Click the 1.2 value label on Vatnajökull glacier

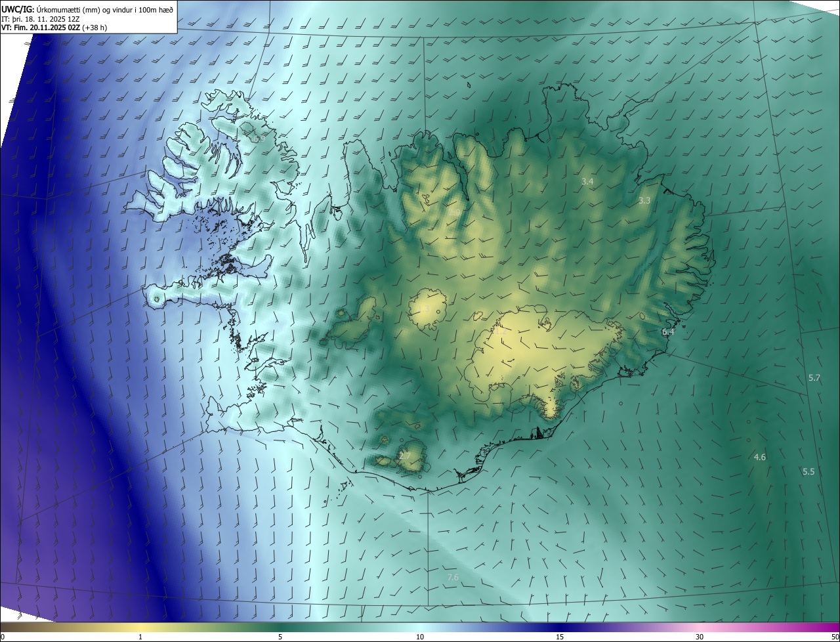500,332
